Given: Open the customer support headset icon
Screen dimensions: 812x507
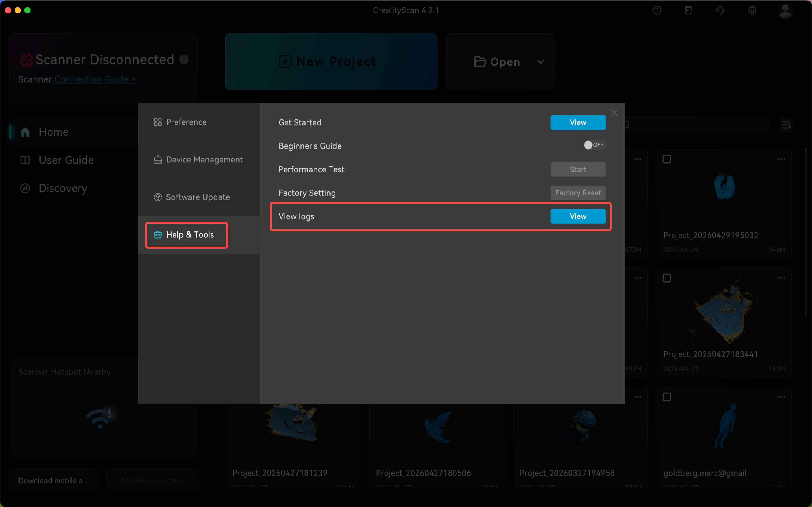Looking at the screenshot, I should click(x=720, y=10).
